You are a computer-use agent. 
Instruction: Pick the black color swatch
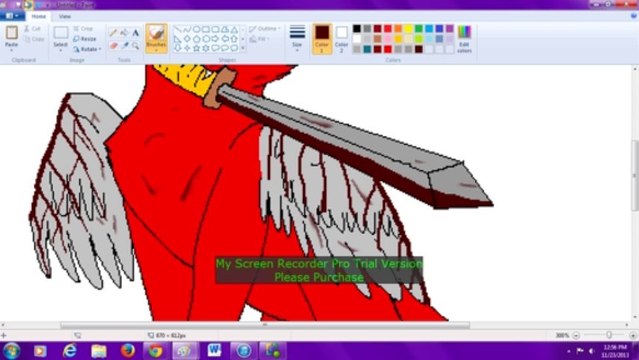pos(357,29)
